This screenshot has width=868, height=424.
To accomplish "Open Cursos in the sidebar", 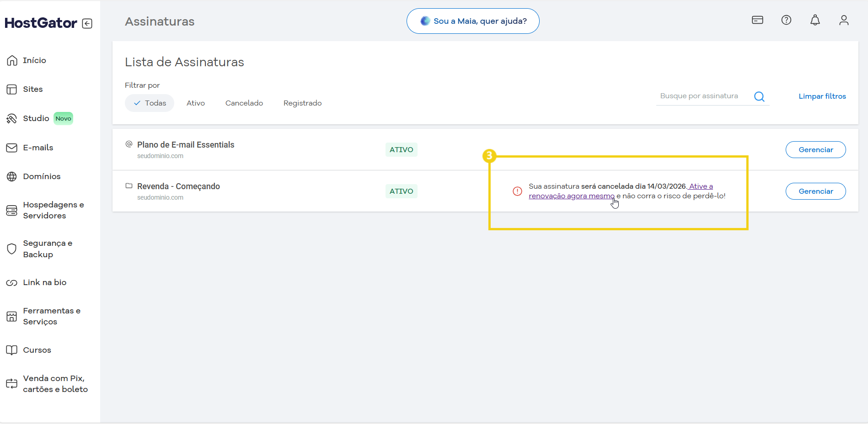I will click(37, 350).
